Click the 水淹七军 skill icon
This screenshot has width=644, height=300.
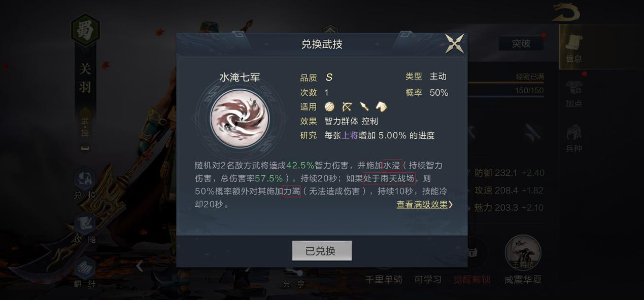[240, 119]
